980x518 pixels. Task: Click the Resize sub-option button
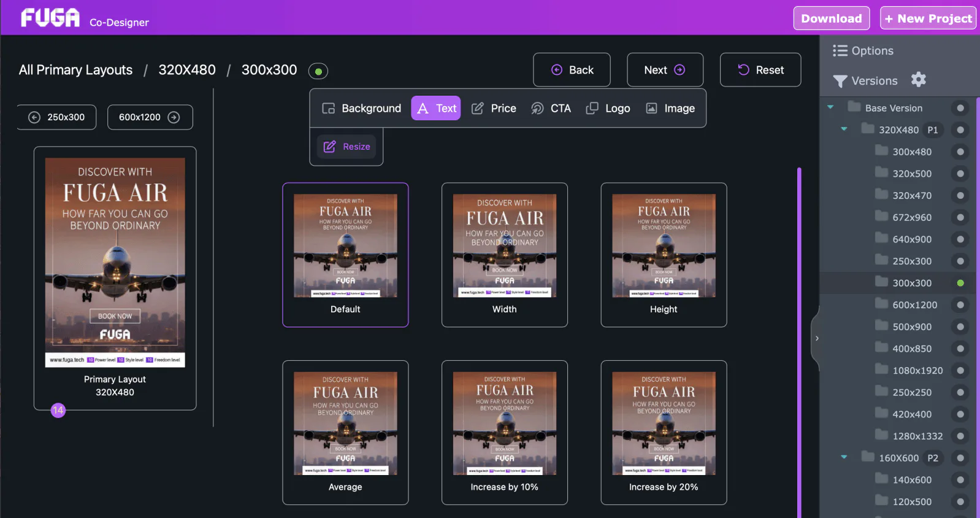[347, 147]
